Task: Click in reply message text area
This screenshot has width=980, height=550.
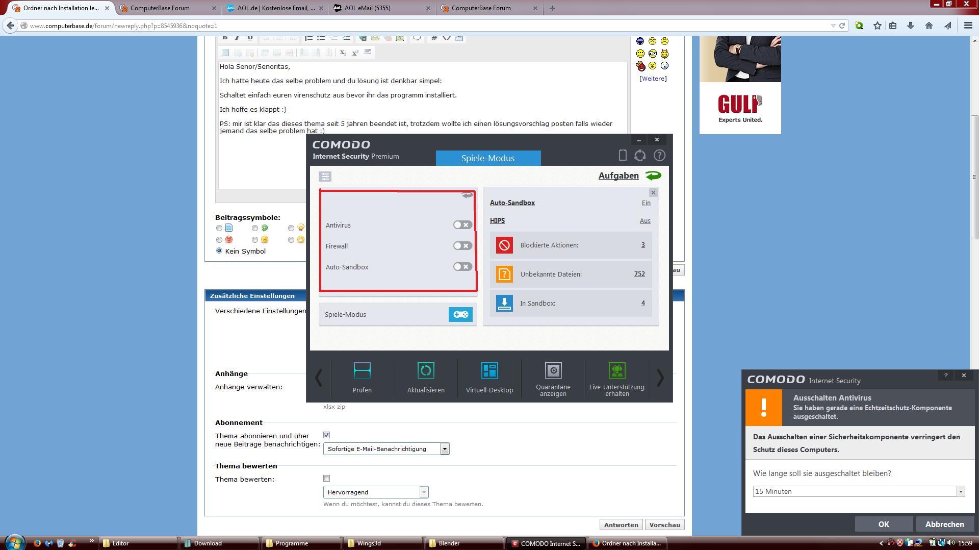Action: (423, 125)
